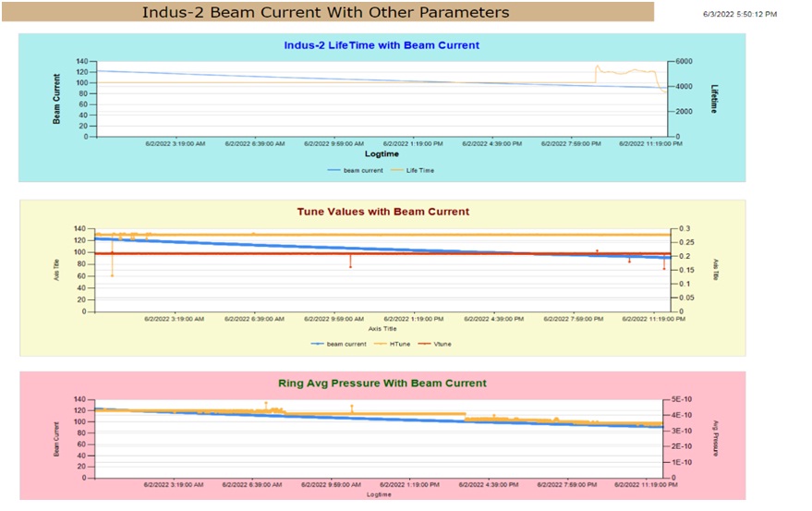Click the bold 'Beam Current' axis title of LifeTime chart
The width and height of the screenshot is (812, 511).
(x=56, y=99)
